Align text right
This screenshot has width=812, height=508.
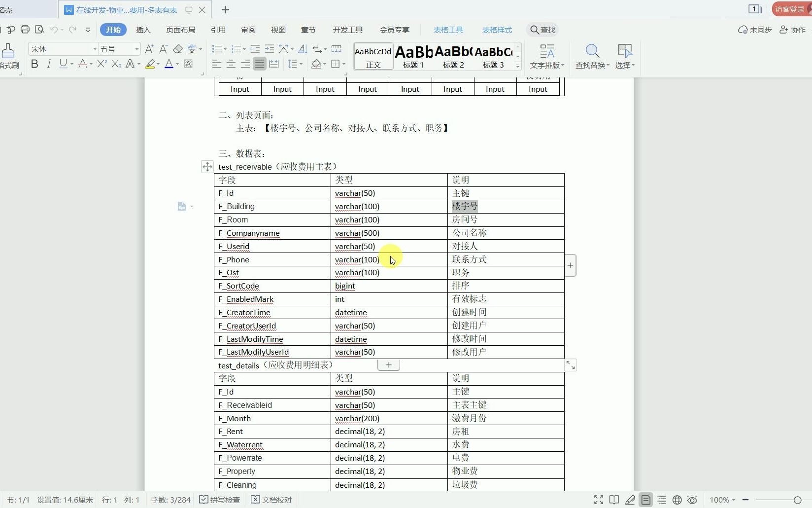pos(245,64)
